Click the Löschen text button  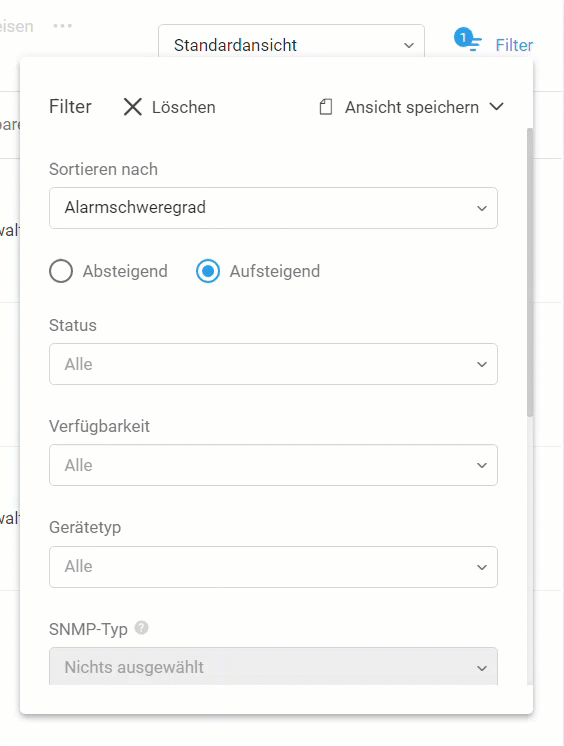click(184, 108)
